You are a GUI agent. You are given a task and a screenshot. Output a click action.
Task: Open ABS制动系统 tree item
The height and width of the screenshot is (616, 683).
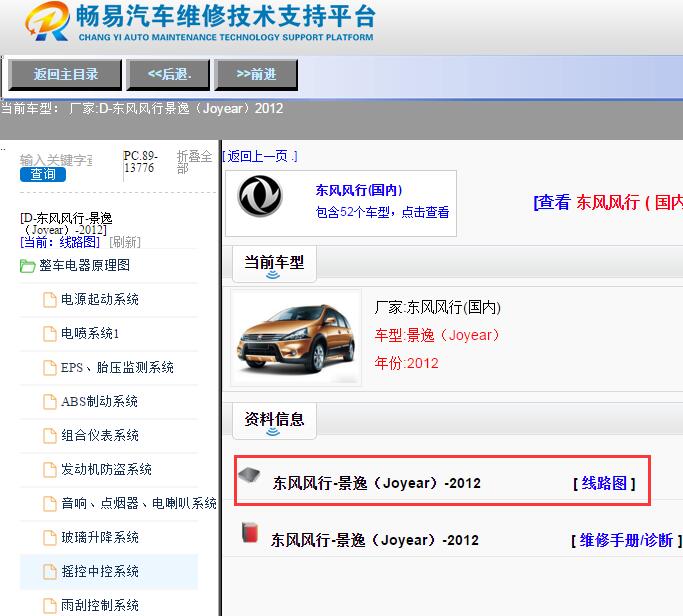coord(99,402)
